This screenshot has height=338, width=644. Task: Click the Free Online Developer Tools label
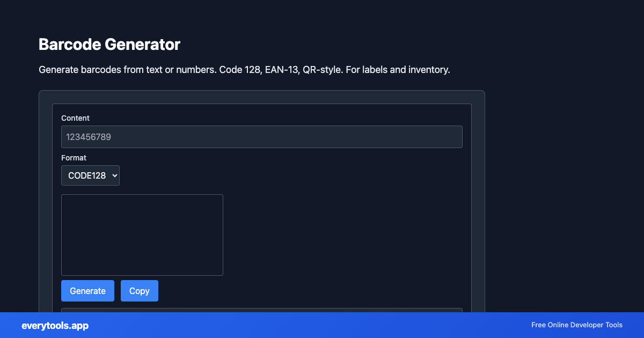coord(576,325)
